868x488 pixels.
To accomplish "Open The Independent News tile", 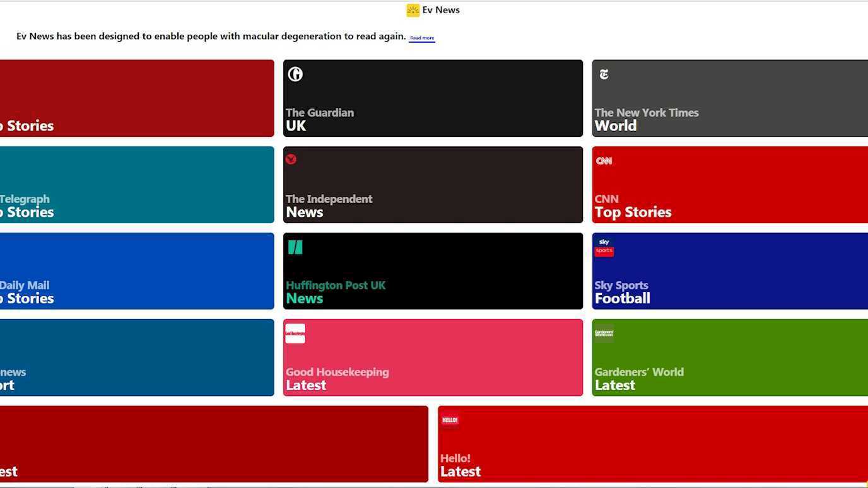I will 433,185.
